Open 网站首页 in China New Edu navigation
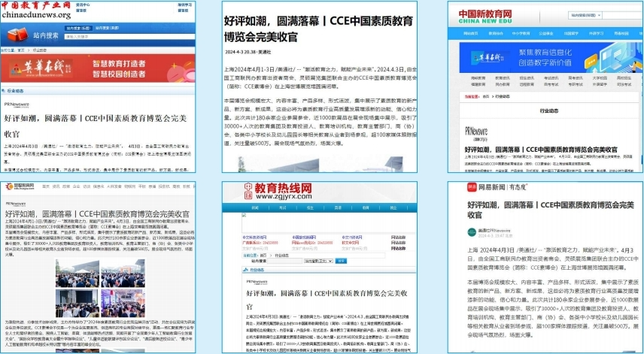The image size is (644, 354). tap(470, 34)
